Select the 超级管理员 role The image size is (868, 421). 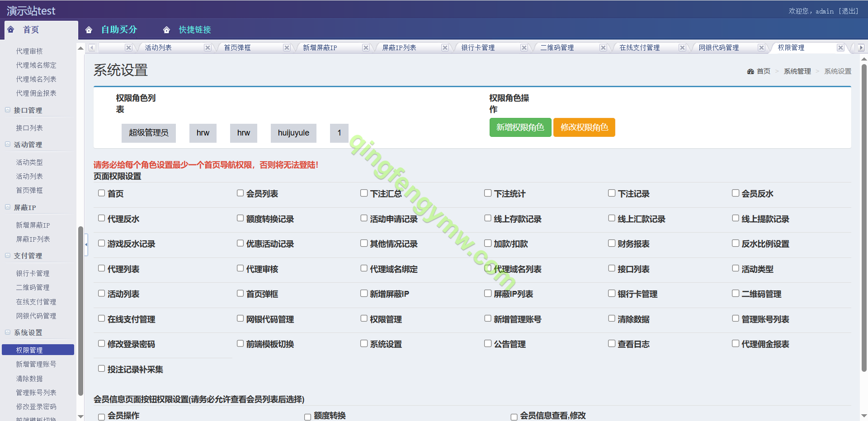pyautogui.click(x=149, y=133)
